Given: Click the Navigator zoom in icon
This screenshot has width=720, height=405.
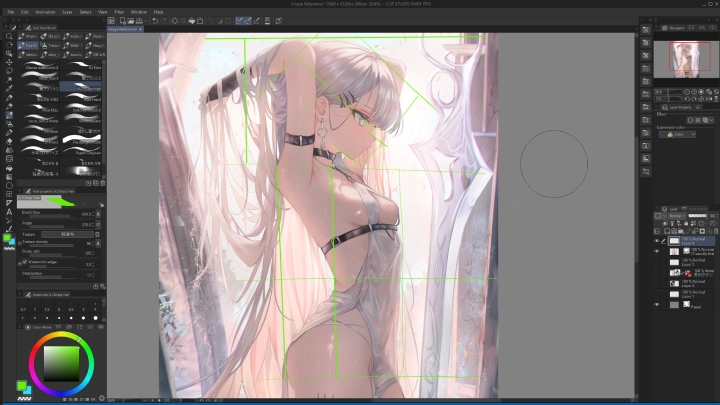Looking at the screenshot, I should 694,92.
